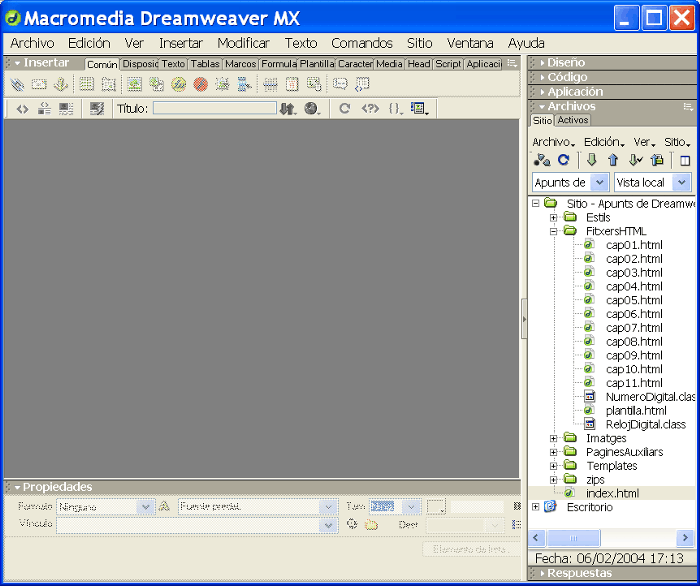Open the Files panel Archivo menu
This screenshot has width=700, height=586.
point(553,142)
